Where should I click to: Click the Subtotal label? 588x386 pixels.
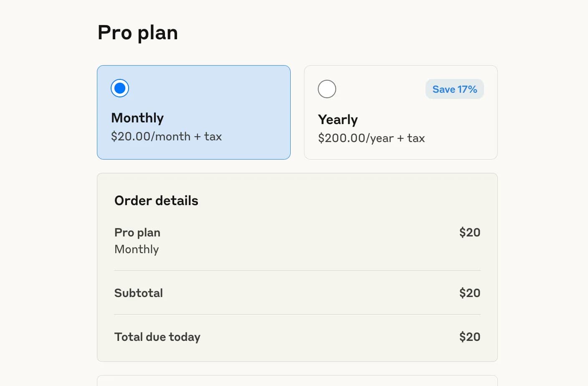pyautogui.click(x=139, y=293)
